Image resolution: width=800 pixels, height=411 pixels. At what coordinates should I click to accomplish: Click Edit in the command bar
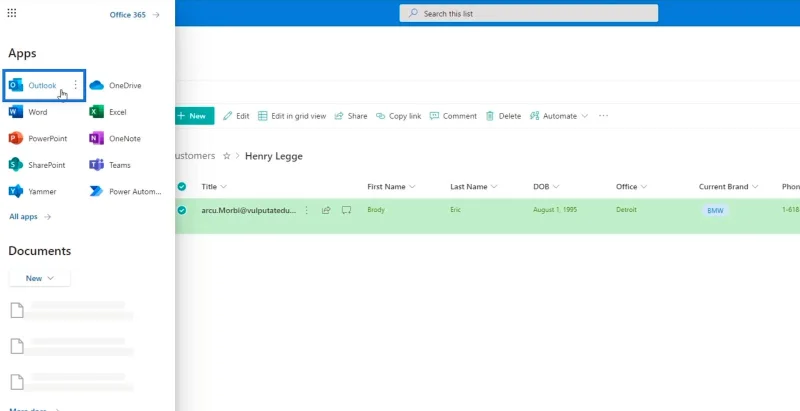click(x=236, y=116)
